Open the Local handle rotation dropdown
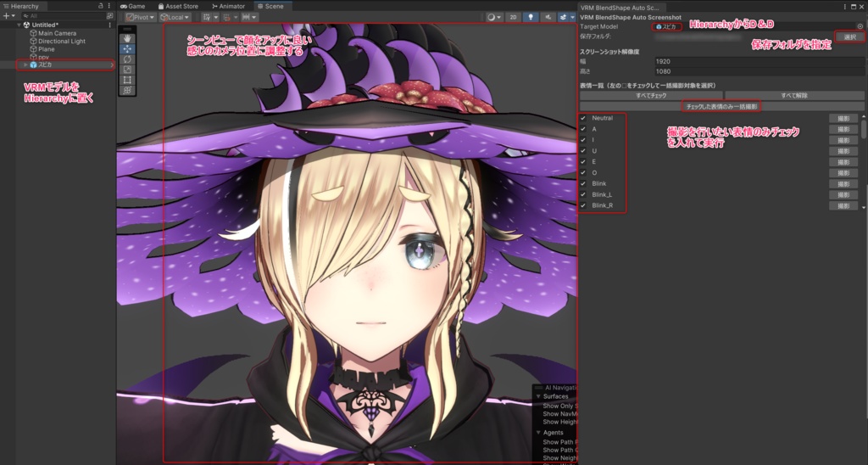This screenshot has height=465, width=868. [x=175, y=17]
